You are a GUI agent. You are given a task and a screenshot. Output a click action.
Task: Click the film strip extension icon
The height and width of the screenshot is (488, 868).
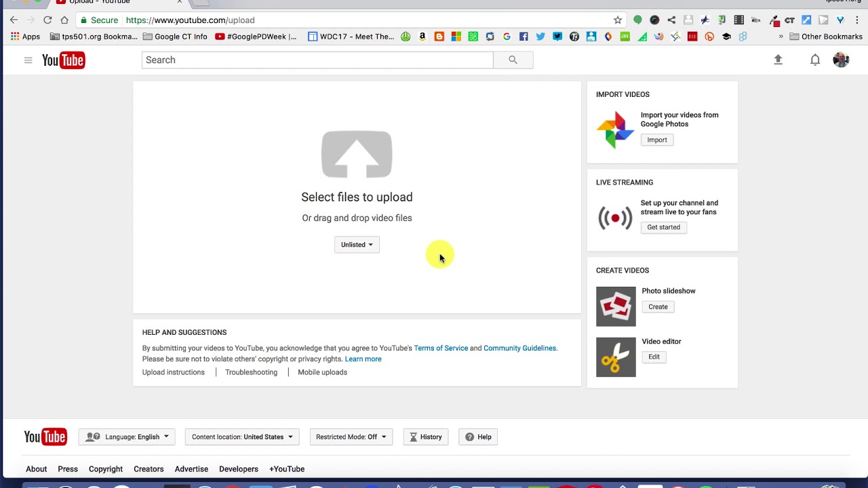738,20
